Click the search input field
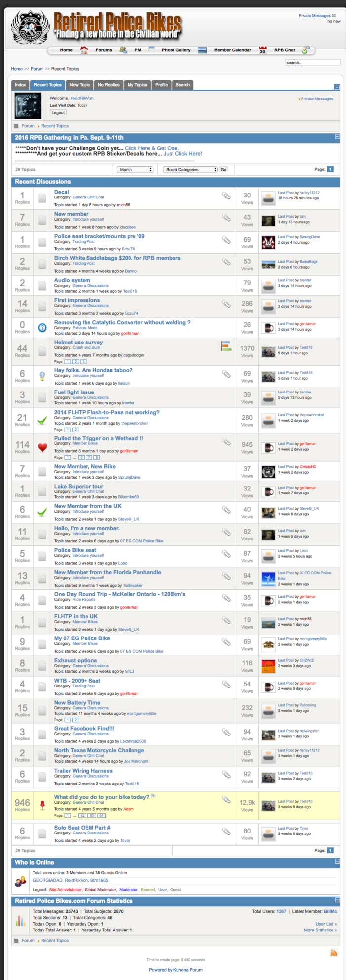346x980 pixels. (312, 63)
